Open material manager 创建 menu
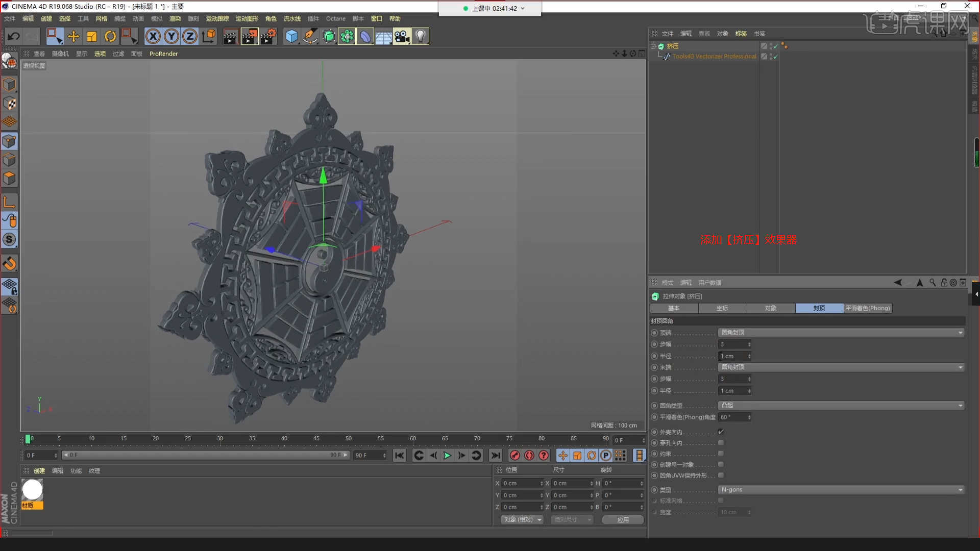Viewport: 980px width, 551px height. (39, 471)
